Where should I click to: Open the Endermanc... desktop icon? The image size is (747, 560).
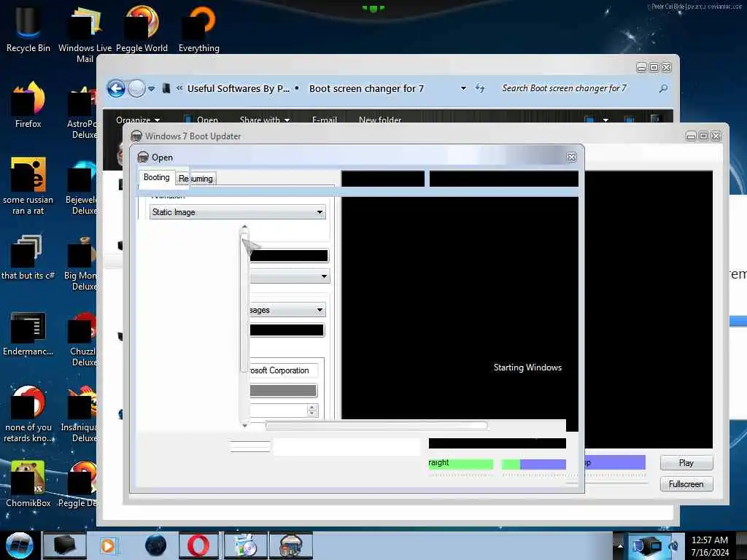point(28,333)
